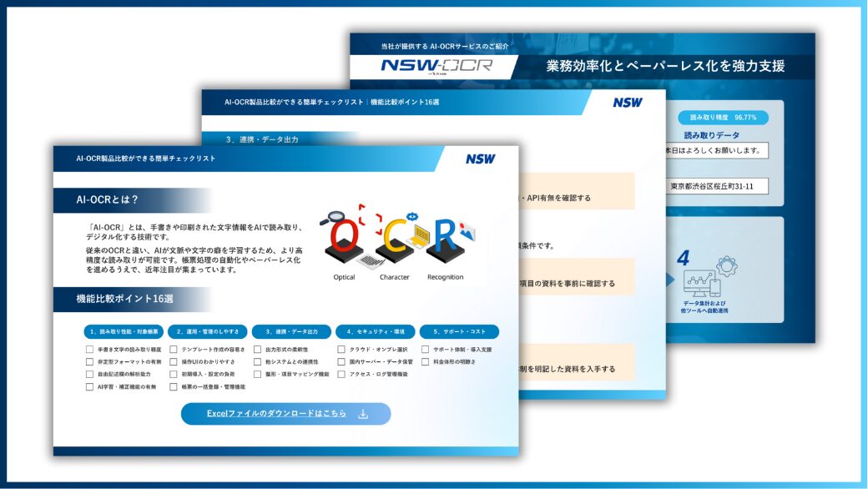Enable the 料金体形の明瞭さ checkbox
868x489 pixels.
click(425, 362)
